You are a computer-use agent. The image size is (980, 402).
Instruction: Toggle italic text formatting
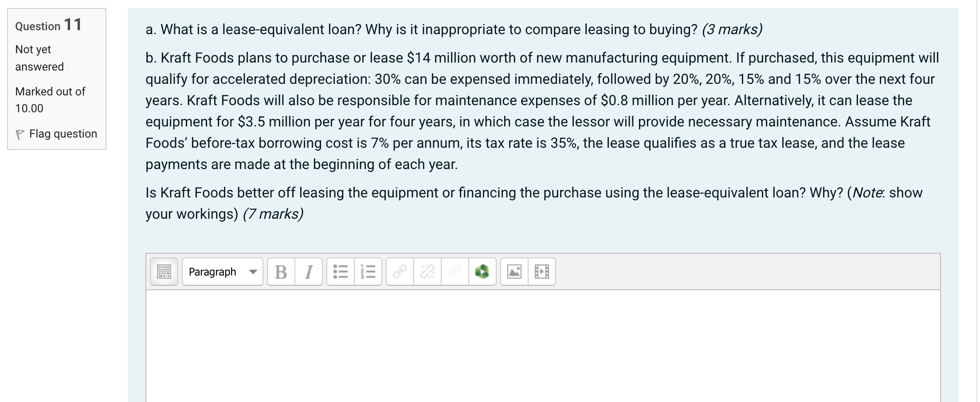pos(309,272)
